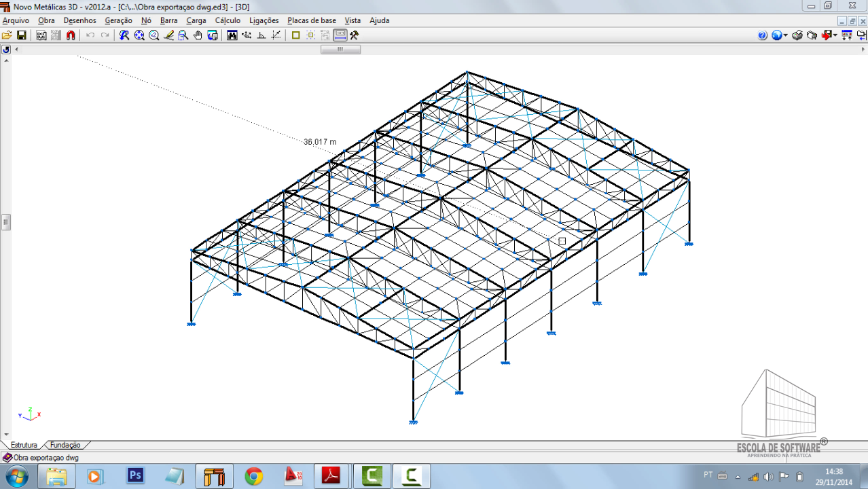The width and height of the screenshot is (868, 489).
Task: Toggle the yellow square window selection button
Action: point(295,35)
